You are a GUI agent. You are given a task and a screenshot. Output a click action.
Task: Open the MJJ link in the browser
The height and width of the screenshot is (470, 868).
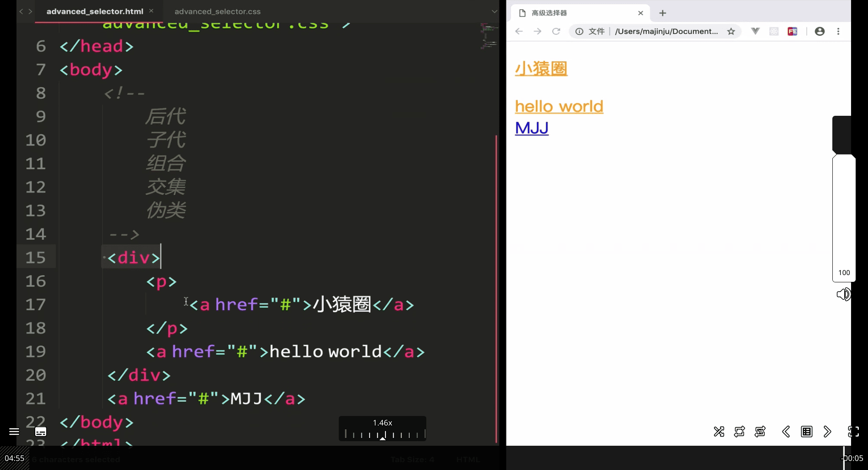(531, 128)
